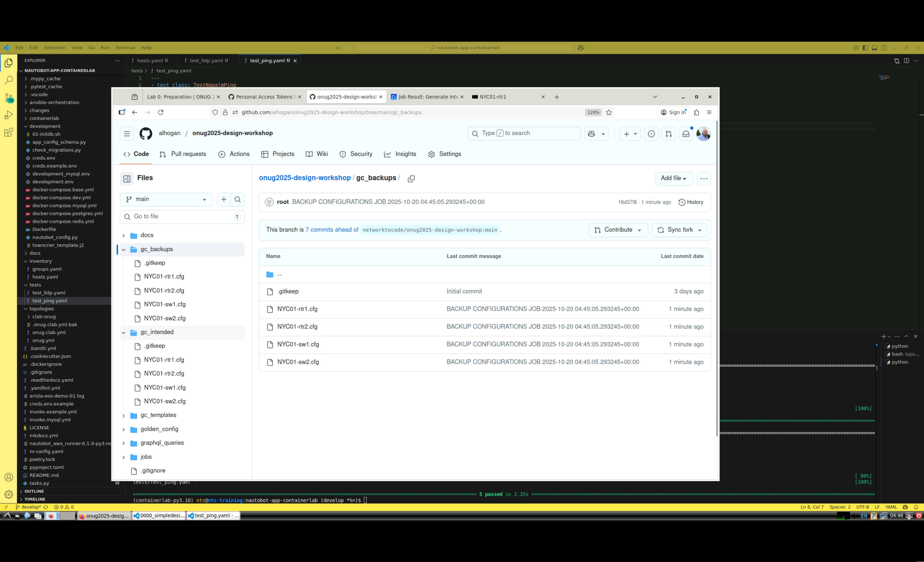924x562 pixels.
Task: Open the GitHub hamburger navigation menu
Action: tap(127, 134)
